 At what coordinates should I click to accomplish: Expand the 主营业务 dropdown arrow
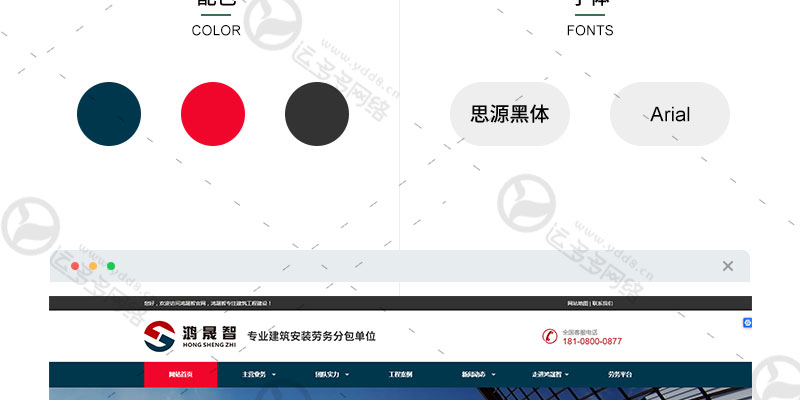(x=274, y=374)
